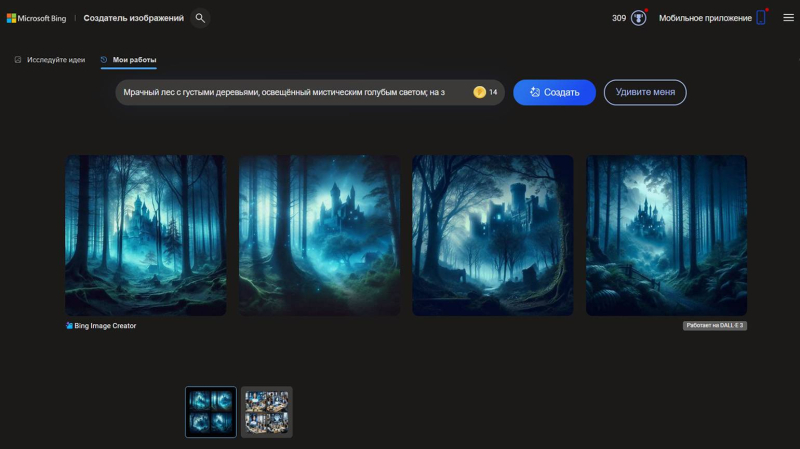Click the Создать button
This screenshot has height=449, width=800.
(x=554, y=92)
